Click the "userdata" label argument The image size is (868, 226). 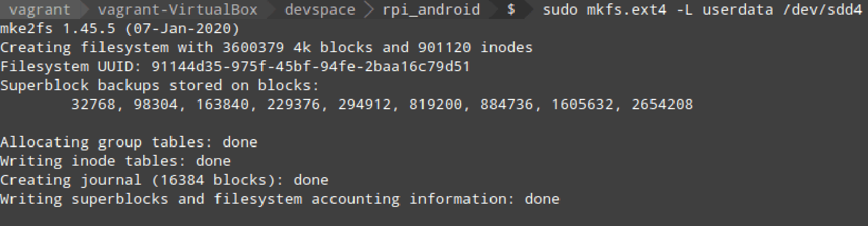point(737,10)
